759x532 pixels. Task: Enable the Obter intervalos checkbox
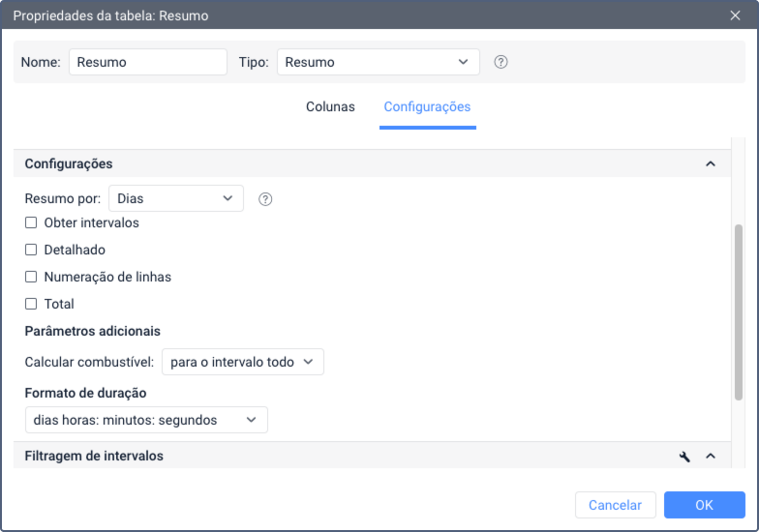click(31, 223)
